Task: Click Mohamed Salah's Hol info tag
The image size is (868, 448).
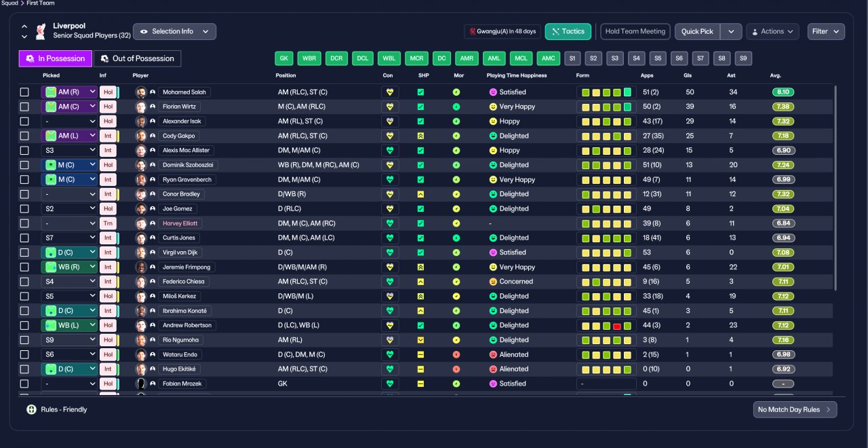Action: coord(108,92)
